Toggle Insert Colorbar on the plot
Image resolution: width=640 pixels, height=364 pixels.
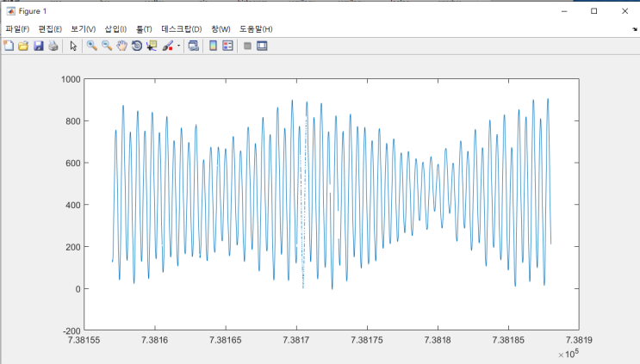click(x=213, y=46)
